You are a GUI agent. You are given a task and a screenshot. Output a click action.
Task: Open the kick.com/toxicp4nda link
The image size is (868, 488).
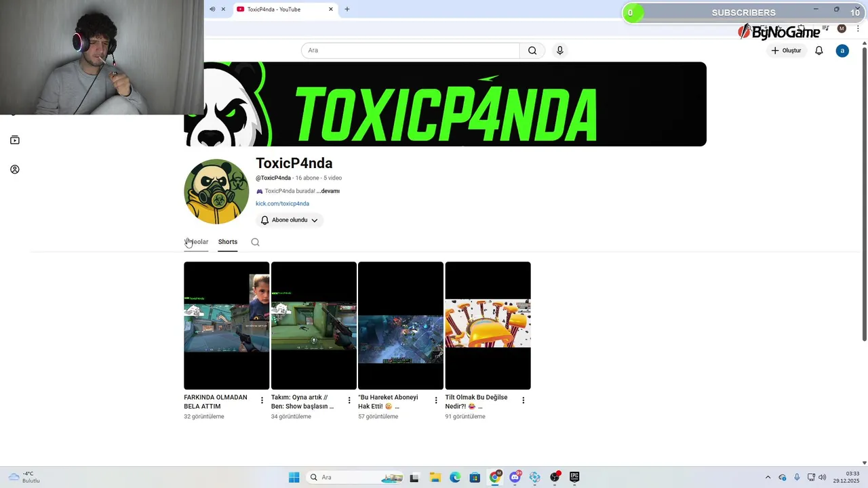pyautogui.click(x=282, y=203)
